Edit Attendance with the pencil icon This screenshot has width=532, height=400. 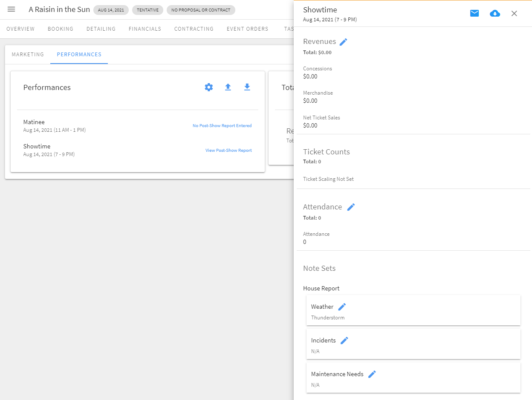coord(351,207)
